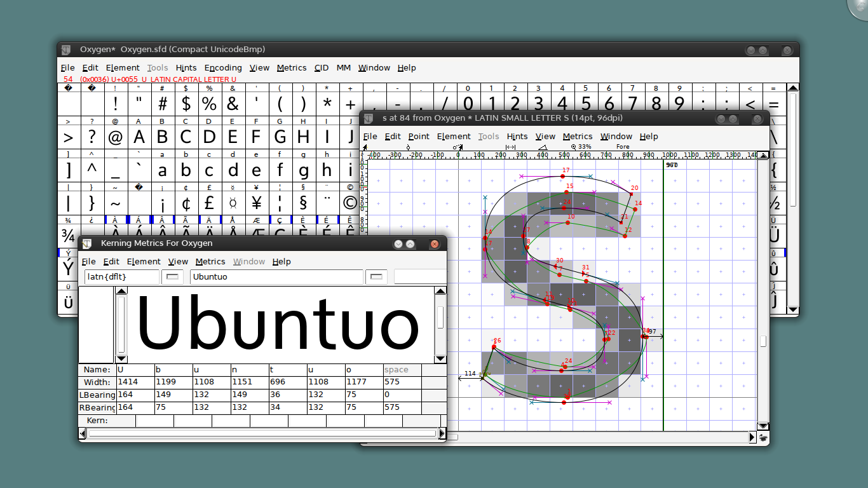Select outline point 26 on the s glyph
The height and width of the screenshot is (488, 868).
pyautogui.click(x=494, y=347)
